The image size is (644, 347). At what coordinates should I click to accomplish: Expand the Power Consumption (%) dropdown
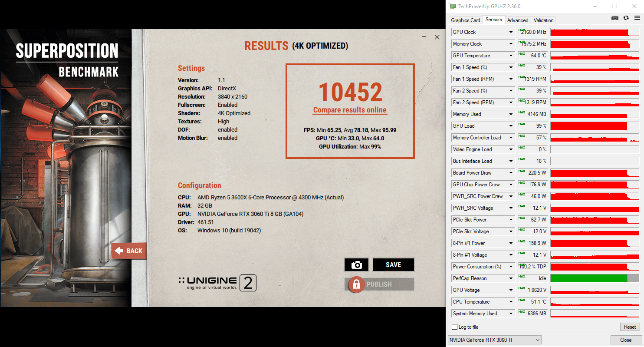(511, 267)
